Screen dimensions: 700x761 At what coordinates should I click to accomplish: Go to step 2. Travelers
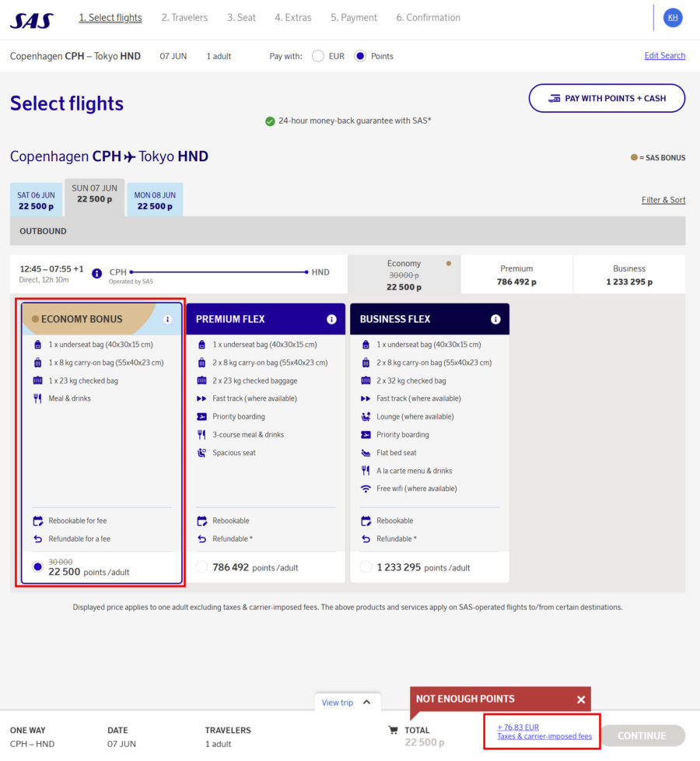tap(184, 18)
